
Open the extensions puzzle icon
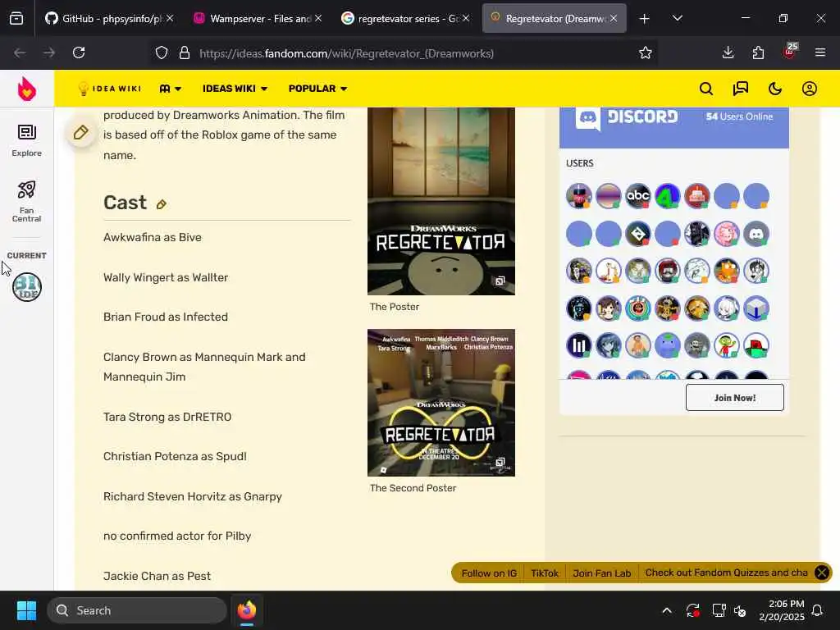(758, 52)
